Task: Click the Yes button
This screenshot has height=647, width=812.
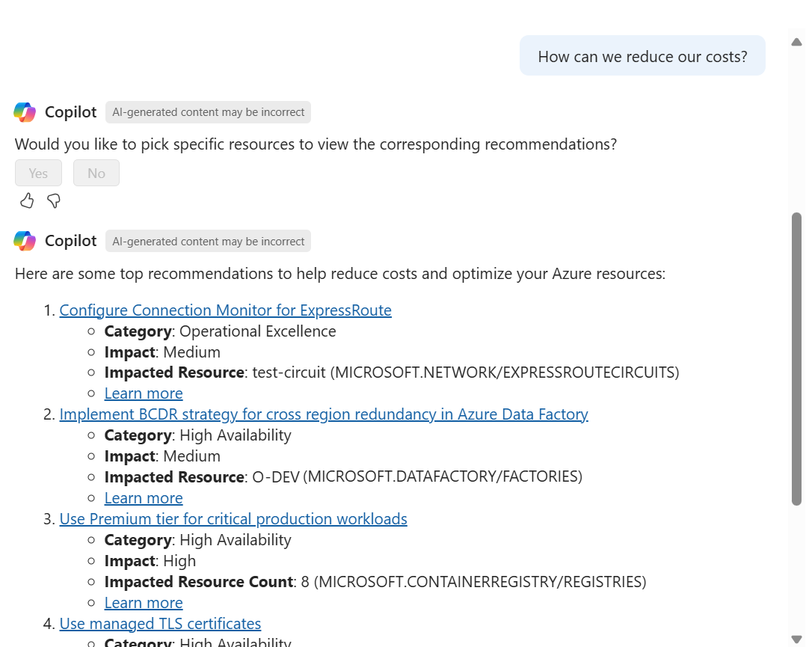Action: tap(38, 173)
